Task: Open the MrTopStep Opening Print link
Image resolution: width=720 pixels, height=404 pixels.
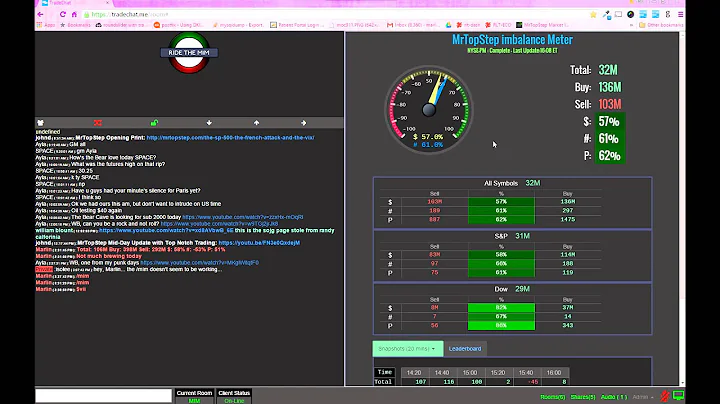Action: tap(231, 137)
